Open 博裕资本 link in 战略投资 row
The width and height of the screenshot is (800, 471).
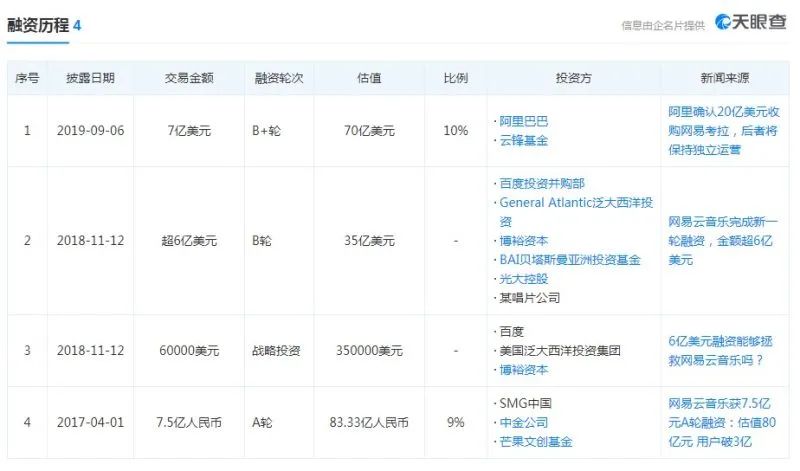[x=523, y=369]
